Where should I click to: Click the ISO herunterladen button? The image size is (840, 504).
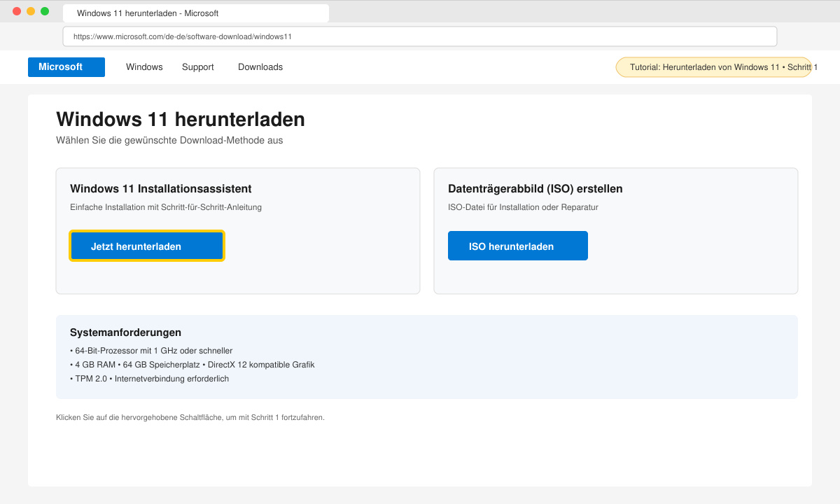click(518, 246)
